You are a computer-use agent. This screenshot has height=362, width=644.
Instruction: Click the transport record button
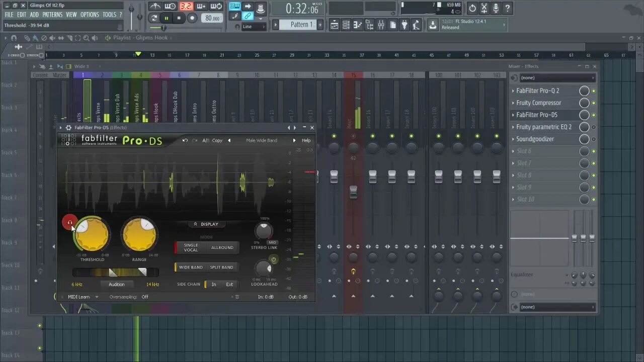pos(192,18)
